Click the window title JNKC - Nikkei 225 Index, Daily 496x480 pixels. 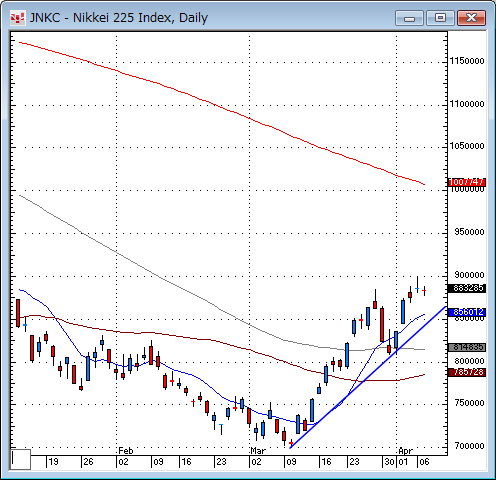(119, 18)
